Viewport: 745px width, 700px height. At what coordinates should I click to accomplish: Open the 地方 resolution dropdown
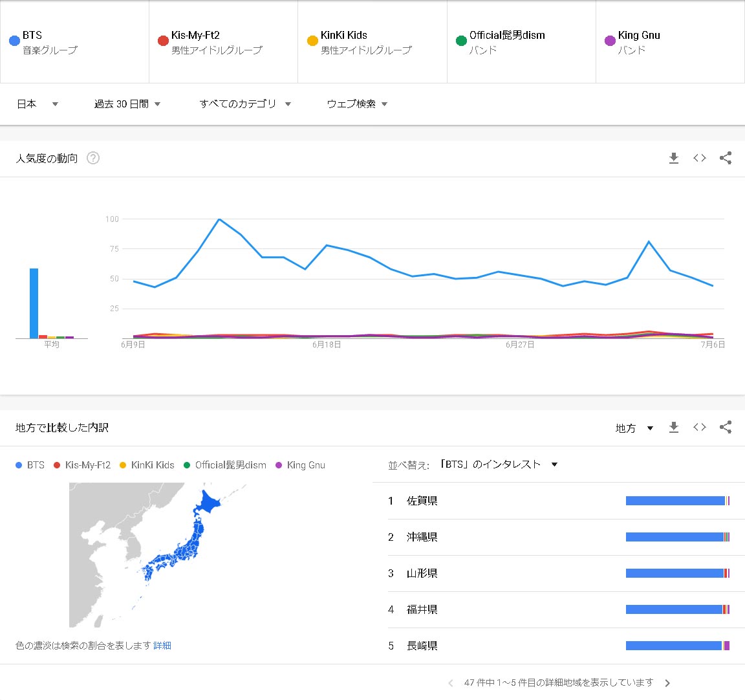tap(634, 428)
